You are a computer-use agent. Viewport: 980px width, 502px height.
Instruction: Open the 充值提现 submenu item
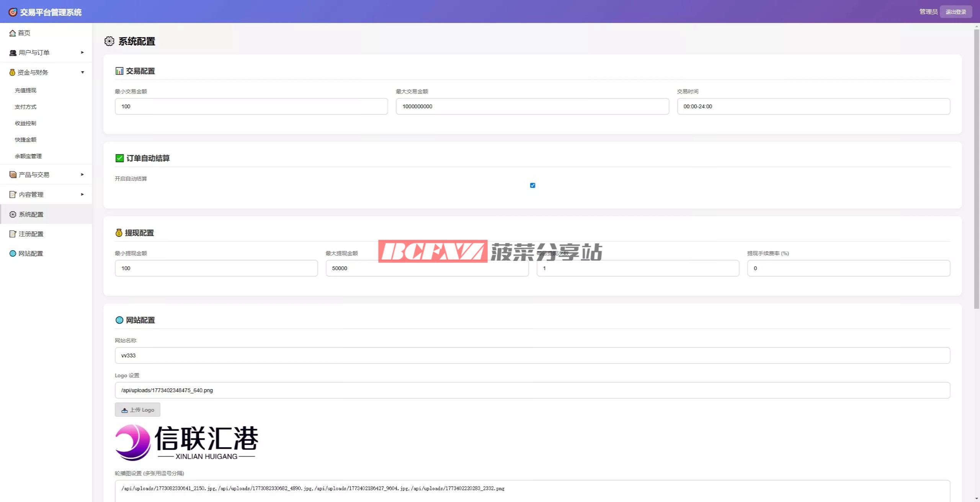point(26,90)
